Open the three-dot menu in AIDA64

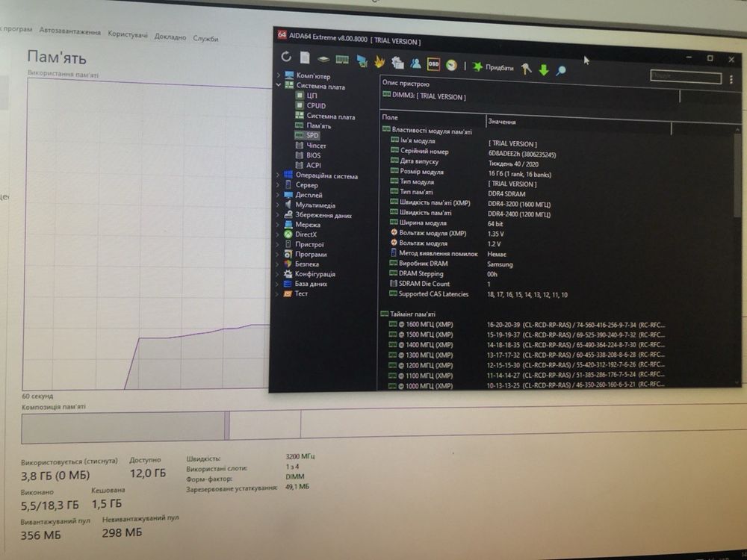731,80
